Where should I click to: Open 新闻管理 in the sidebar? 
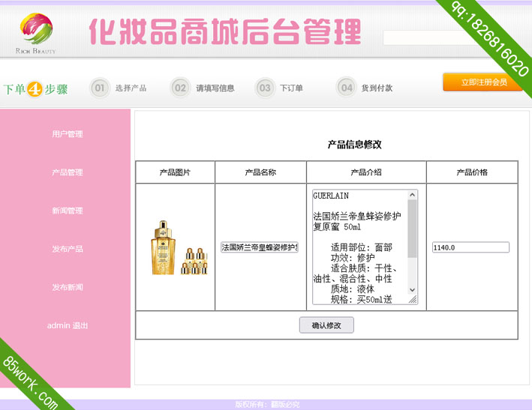point(68,211)
